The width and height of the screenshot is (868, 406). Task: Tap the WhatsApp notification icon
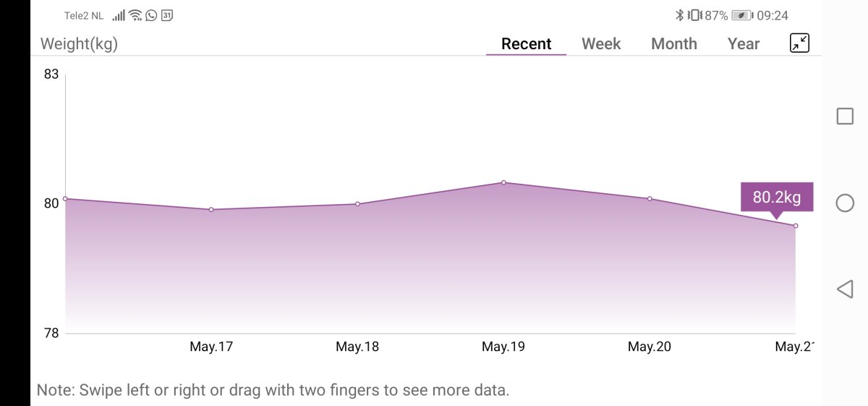pos(151,15)
